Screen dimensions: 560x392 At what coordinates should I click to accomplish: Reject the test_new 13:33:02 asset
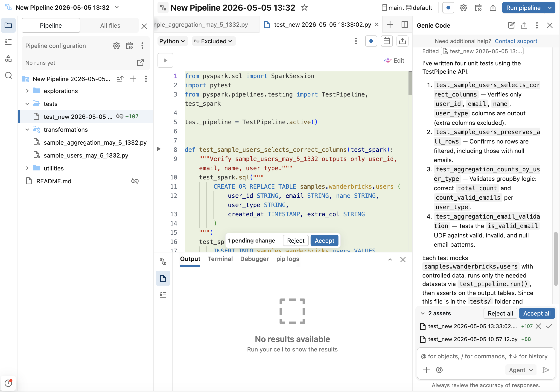pyautogui.click(x=538, y=326)
